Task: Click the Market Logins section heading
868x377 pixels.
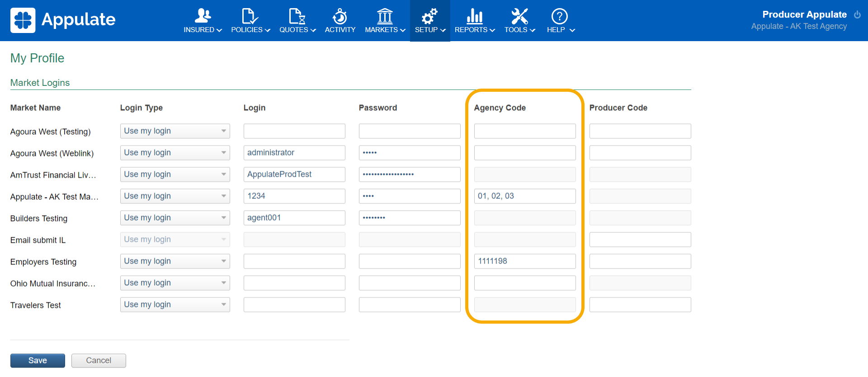Action: [x=40, y=83]
